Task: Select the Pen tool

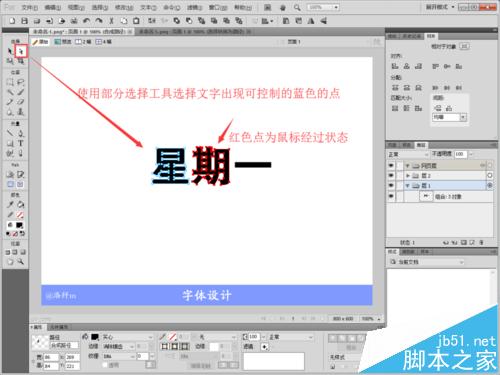Action: pos(21,133)
